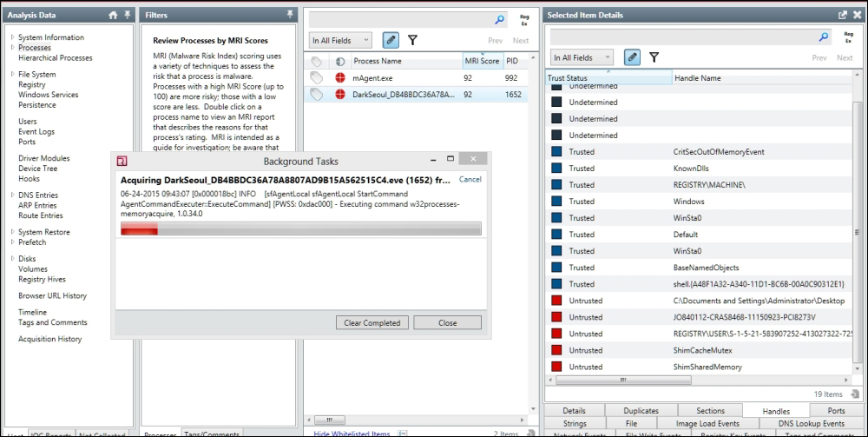Screen dimensions: 868x437
Task: Click the handles list horizontal scrollbar
Action: pos(623,381)
